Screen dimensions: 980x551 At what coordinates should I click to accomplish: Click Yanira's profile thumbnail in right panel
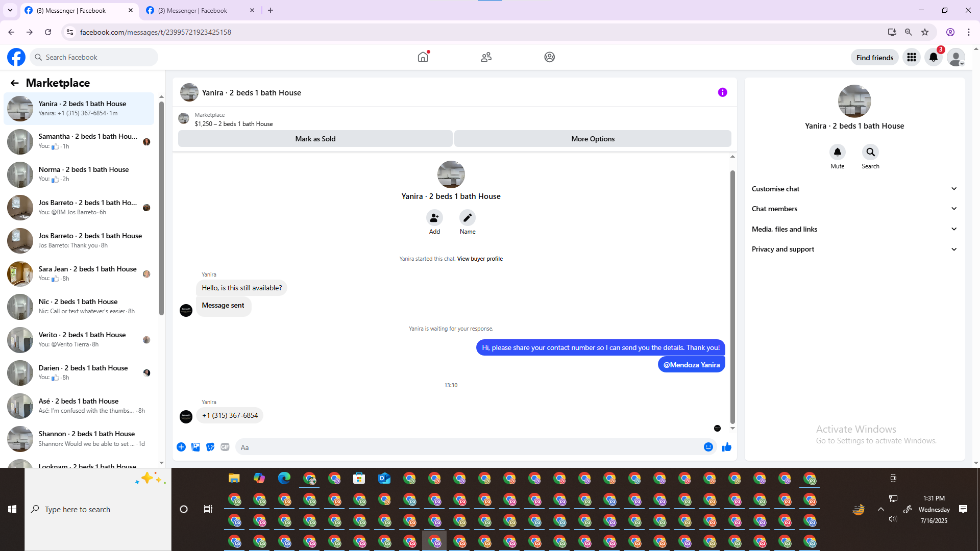pyautogui.click(x=854, y=102)
